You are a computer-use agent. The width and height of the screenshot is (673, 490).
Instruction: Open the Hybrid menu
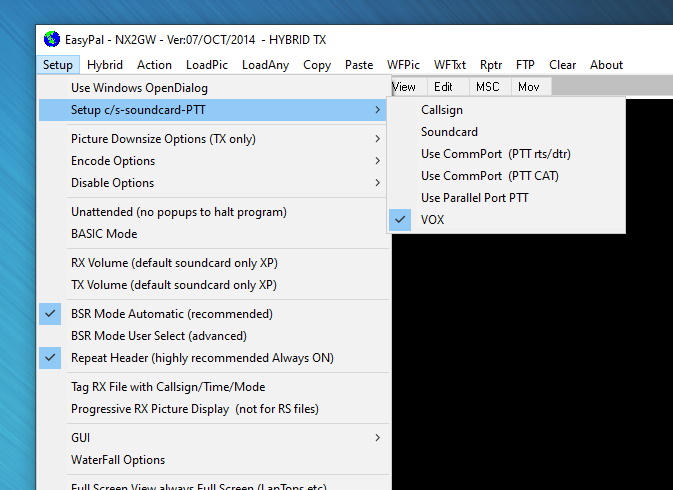(x=105, y=65)
